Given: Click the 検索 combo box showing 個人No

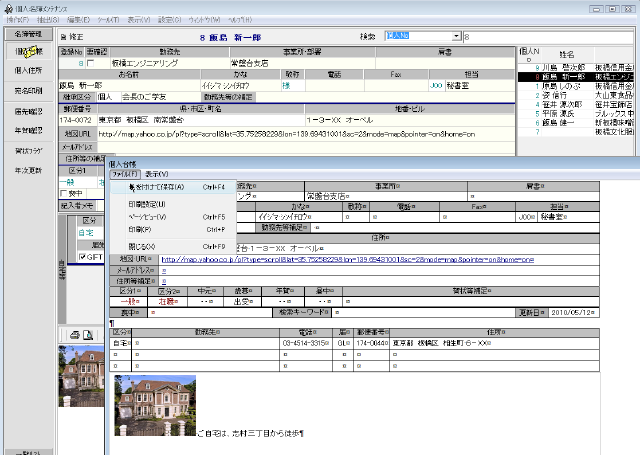Looking at the screenshot, I should (x=423, y=36).
